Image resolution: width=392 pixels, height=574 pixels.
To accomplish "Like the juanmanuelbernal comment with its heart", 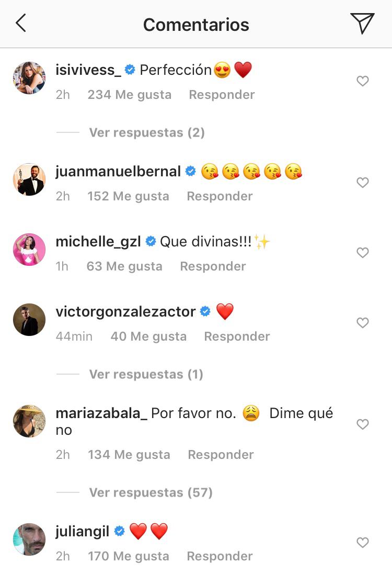I will 363,183.
